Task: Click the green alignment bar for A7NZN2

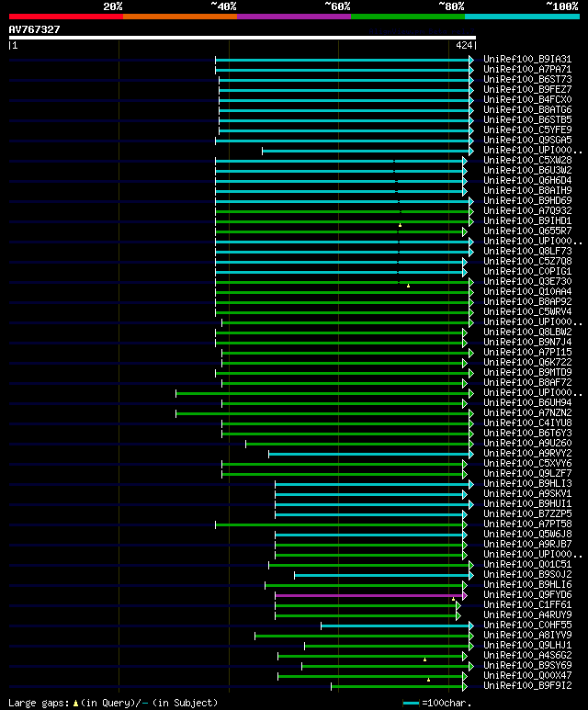Action: [x=323, y=413]
